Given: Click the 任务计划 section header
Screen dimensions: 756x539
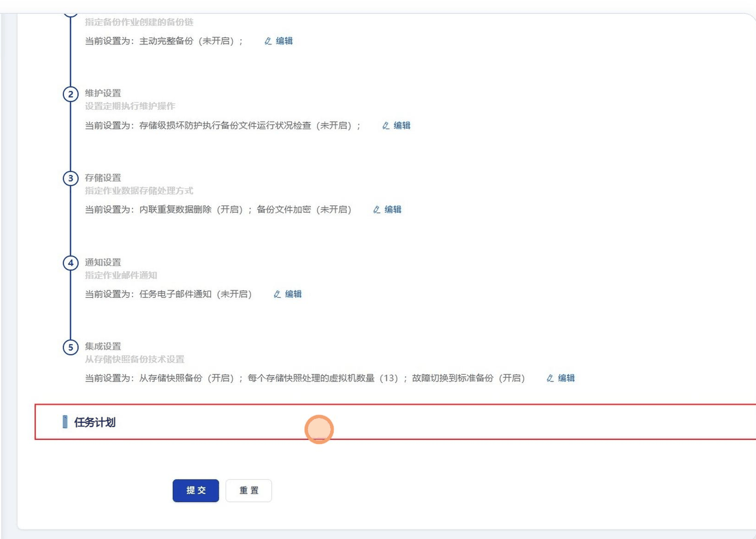Looking at the screenshot, I should pyautogui.click(x=95, y=422).
